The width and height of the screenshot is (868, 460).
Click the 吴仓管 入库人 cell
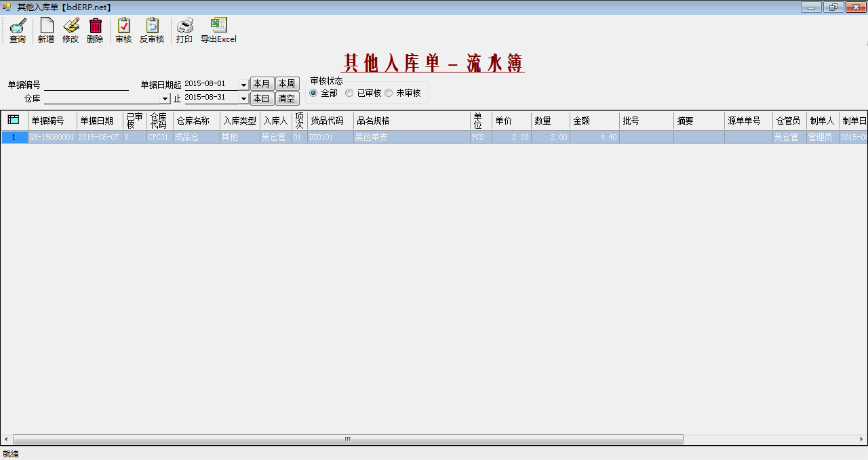click(x=276, y=137)
